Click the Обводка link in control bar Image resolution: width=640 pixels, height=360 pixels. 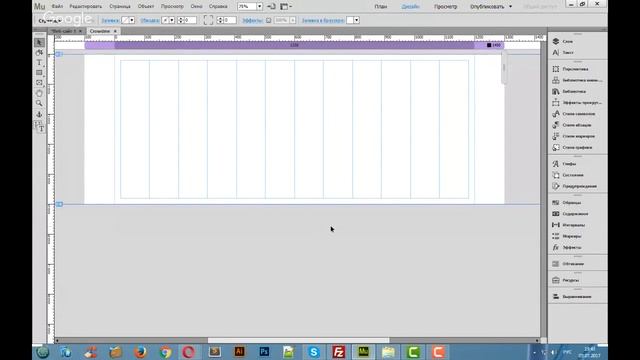[x=149, y=20]
